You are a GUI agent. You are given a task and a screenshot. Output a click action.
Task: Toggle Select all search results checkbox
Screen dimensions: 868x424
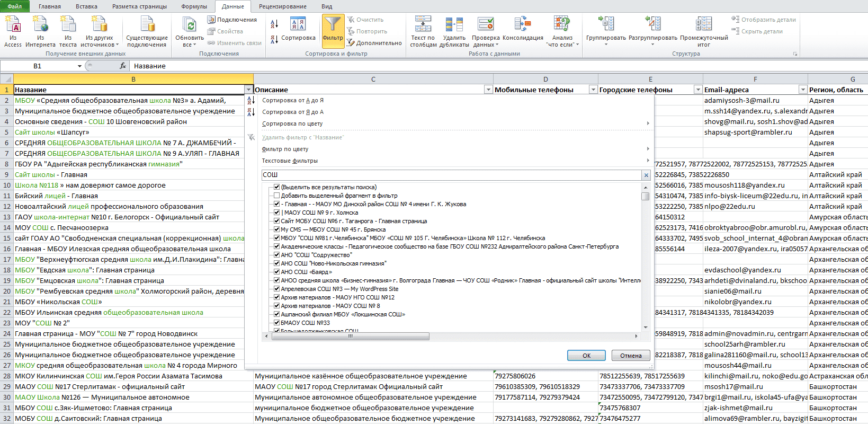click(x=276, y=187)
